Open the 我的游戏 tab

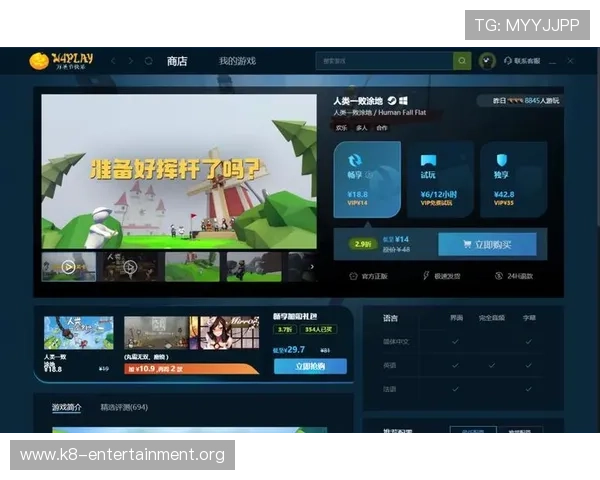237,61
